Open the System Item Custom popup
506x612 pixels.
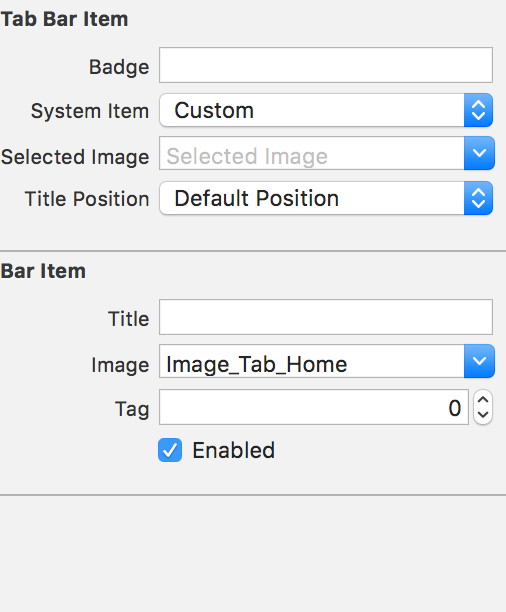tap(326, 110)
